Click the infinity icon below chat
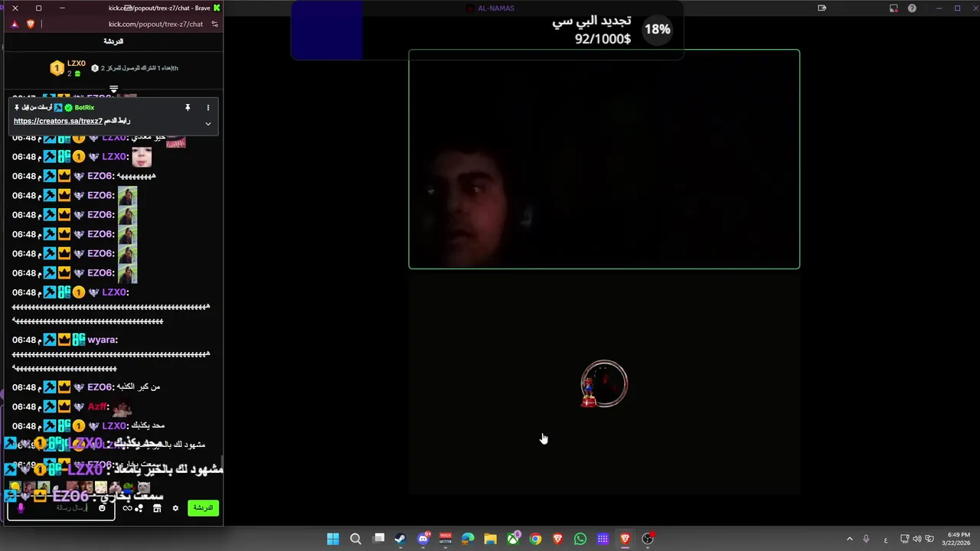 127,508
